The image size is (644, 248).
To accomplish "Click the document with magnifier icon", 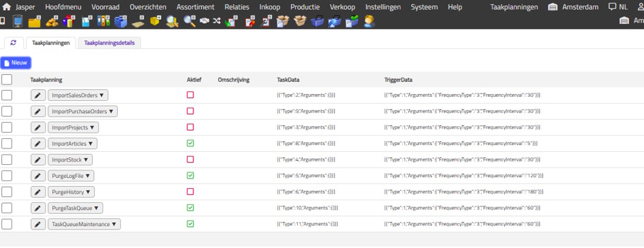I will [266, 21].
